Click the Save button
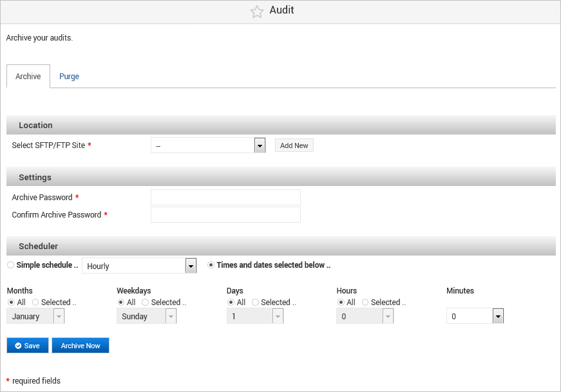The width and height of the screenshot is (561, 392). (x=28, y=345)
